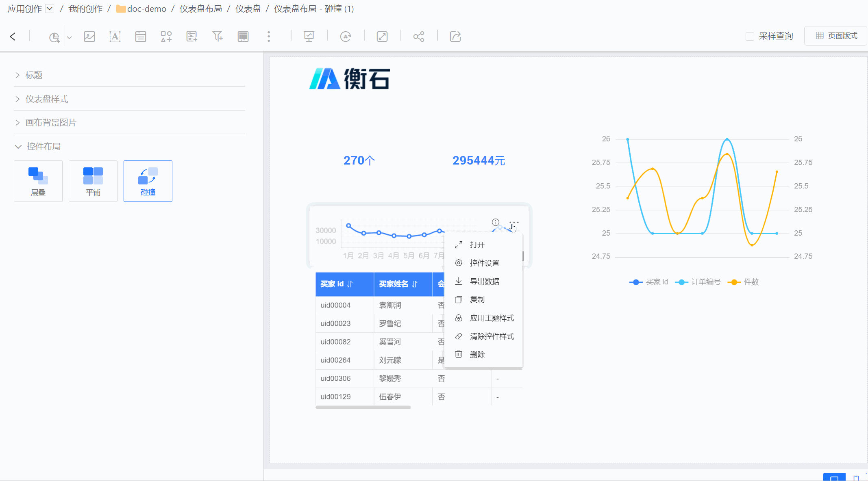Click the 页面版式 button
This screenshot has height=481, width=868.
pos(836,36)
